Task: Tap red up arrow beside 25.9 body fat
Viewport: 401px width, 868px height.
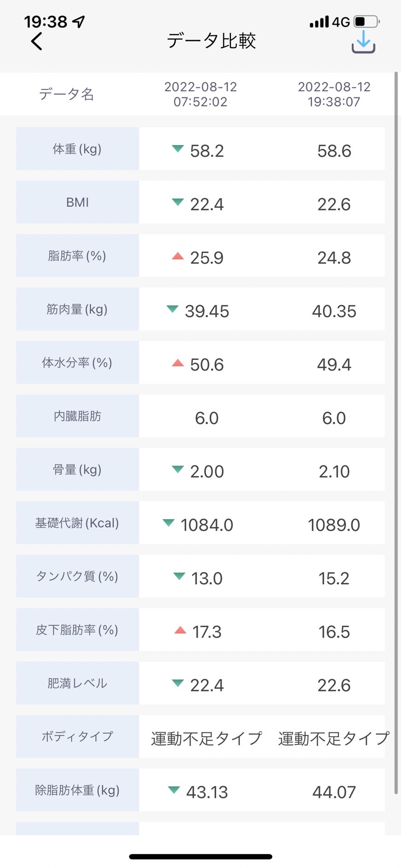Action: click(x=178, y=256)
